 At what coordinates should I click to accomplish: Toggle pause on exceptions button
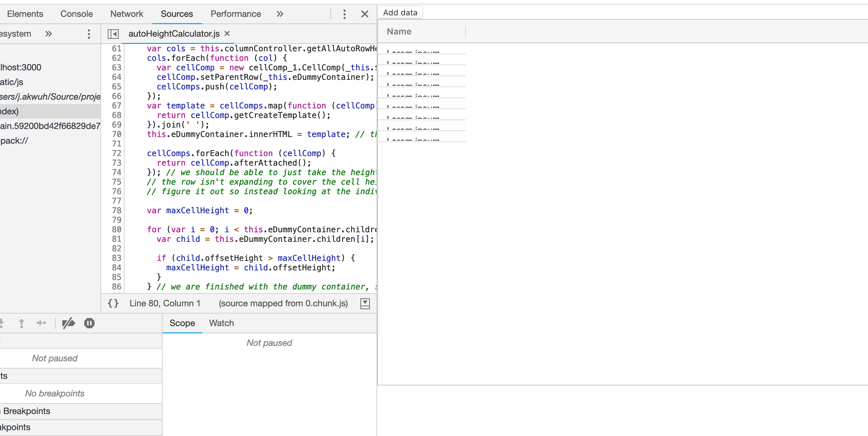(89, 323)
